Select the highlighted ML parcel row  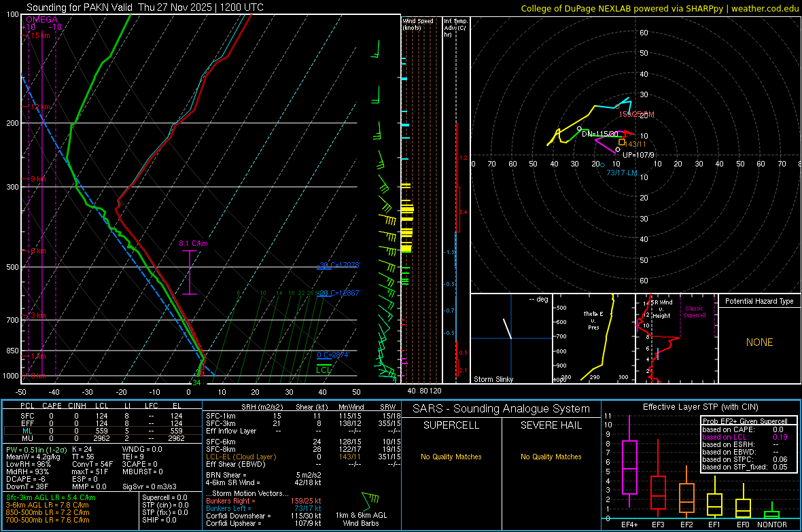click(x=102, y=431)
